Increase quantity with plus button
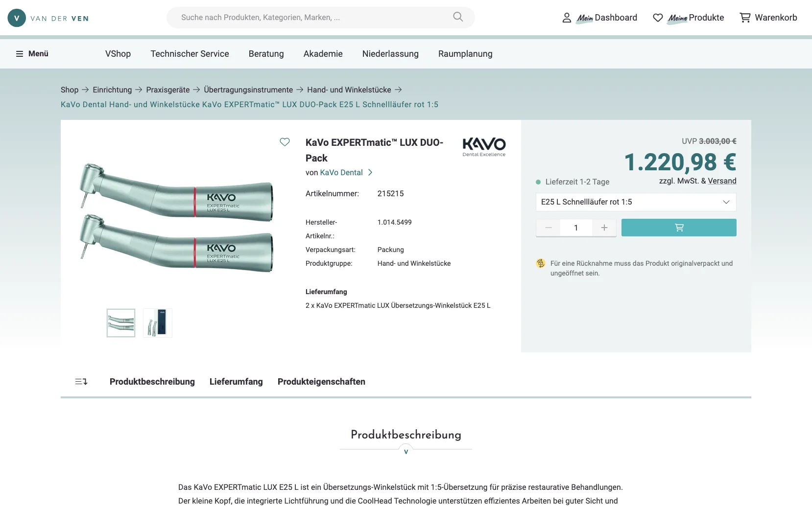Viewport: 812px width, 507px height. click(x=604, y=228)
